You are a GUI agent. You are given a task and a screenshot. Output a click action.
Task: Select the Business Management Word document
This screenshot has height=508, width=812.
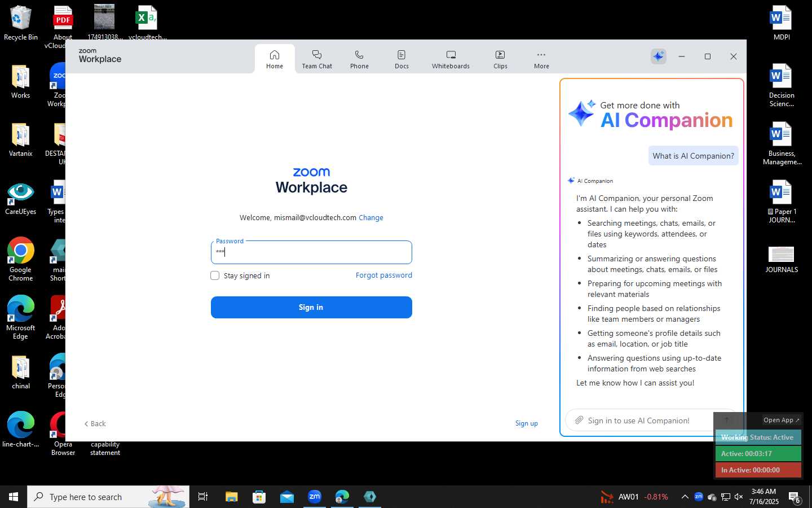(782, 144)
